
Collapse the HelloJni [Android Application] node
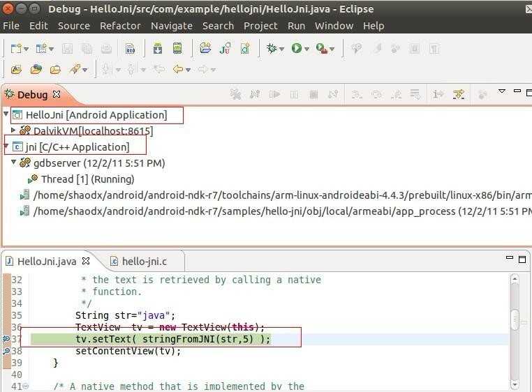point(6,114)
